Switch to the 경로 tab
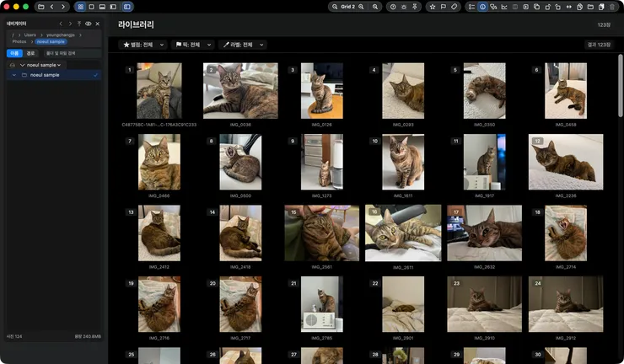The image size is (624, 364). click(x=30, y=53)
